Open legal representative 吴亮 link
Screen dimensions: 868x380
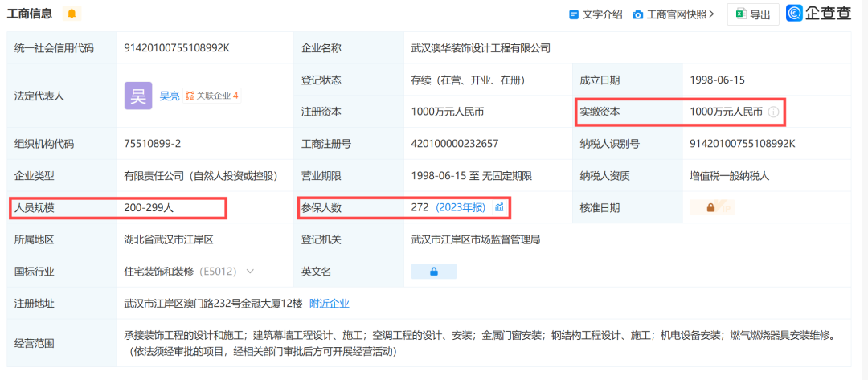pyautogui.click(x=169, y=96)
